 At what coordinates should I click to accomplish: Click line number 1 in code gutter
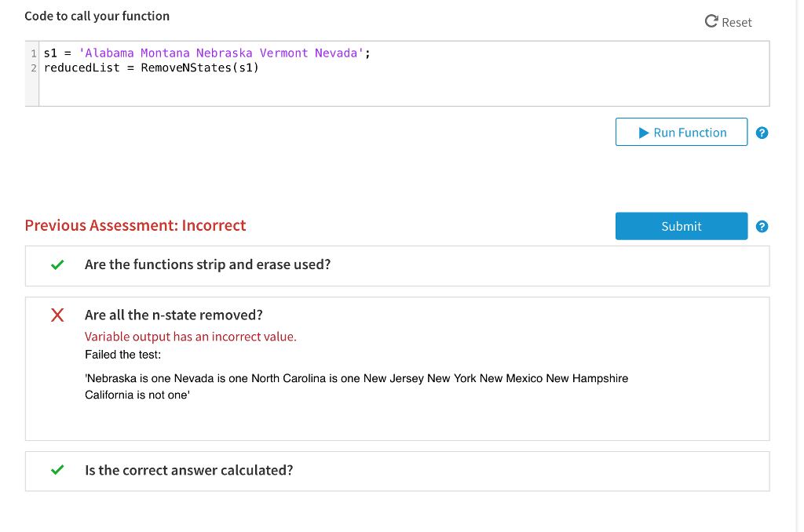pos(33,53)
